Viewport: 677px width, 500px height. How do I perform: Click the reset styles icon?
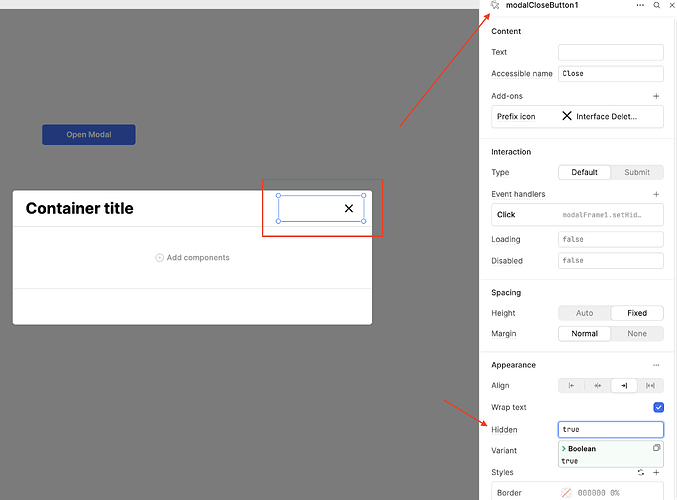click(641, 472)
